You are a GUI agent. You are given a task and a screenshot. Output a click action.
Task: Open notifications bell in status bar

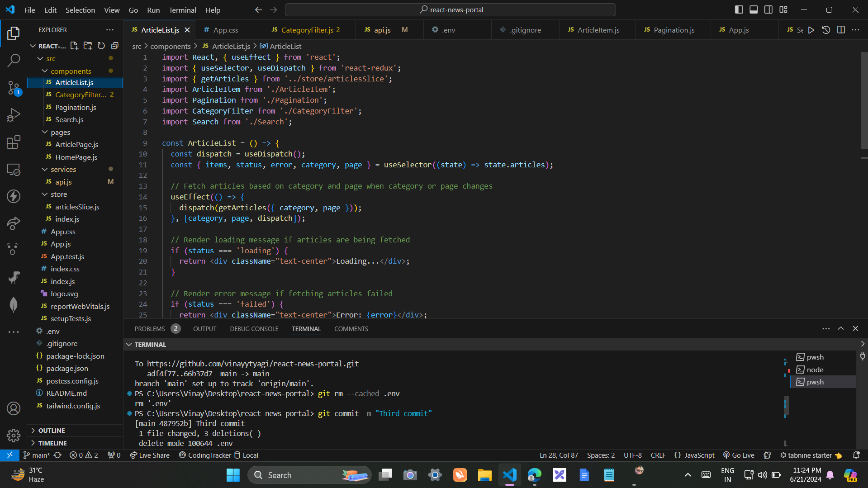[856, 455]
